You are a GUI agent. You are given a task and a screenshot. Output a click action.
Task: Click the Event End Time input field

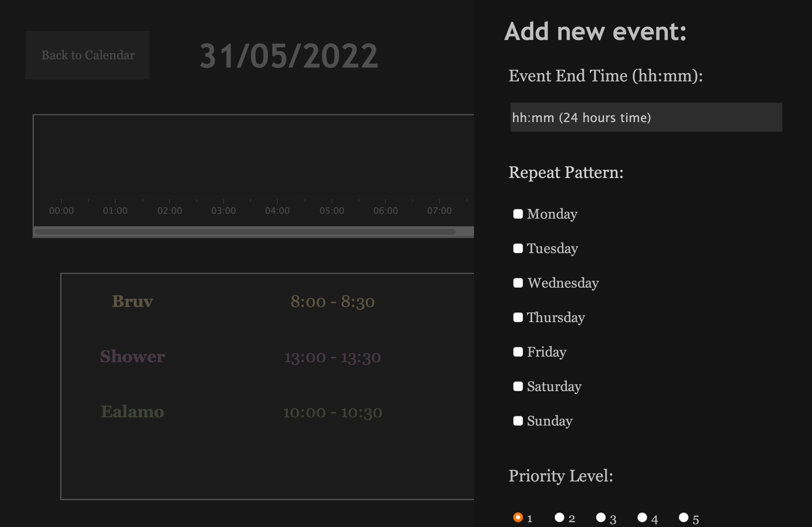coord(646,117)
